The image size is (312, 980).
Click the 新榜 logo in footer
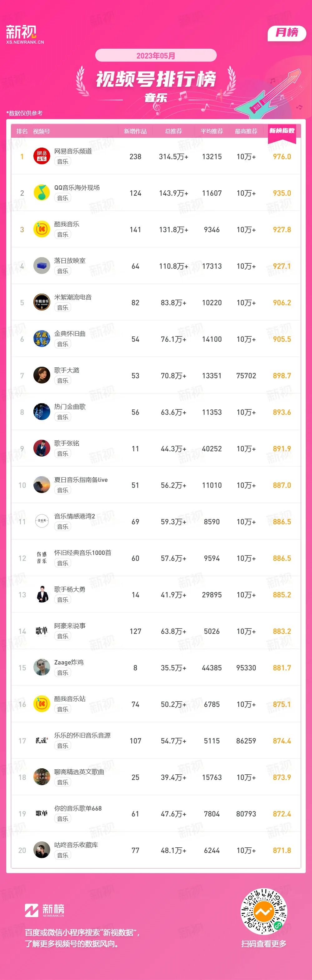coord(45,910)
